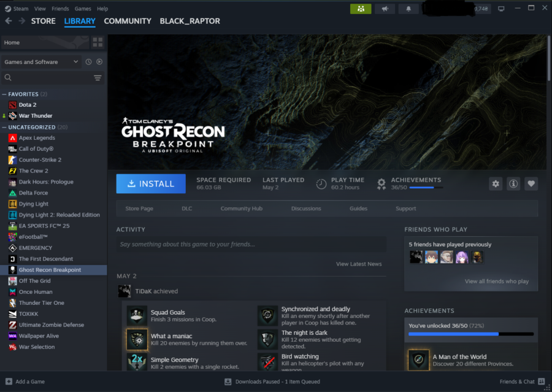Viewport: 552px width, 392px height.
Task: Toggle show ready-to-play games only
Action: coord(99,62)
